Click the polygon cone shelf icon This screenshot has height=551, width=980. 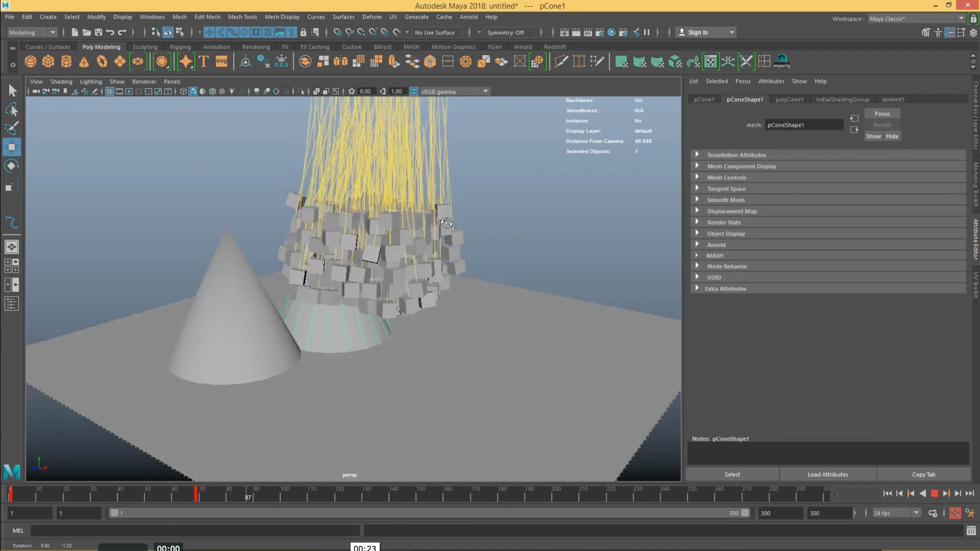pyautogui.click(x=84, y=62)
